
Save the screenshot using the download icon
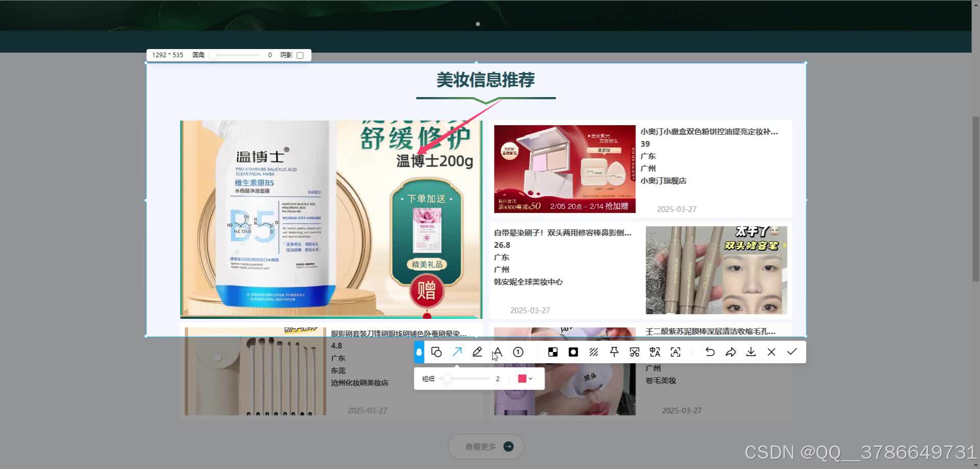pyautogui.click(x=750, y=352)
